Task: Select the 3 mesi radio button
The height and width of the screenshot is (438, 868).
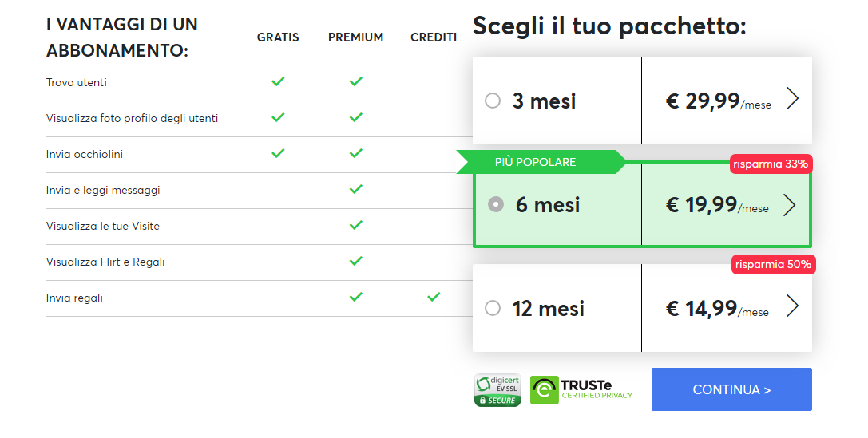Action: coord(493,101)
